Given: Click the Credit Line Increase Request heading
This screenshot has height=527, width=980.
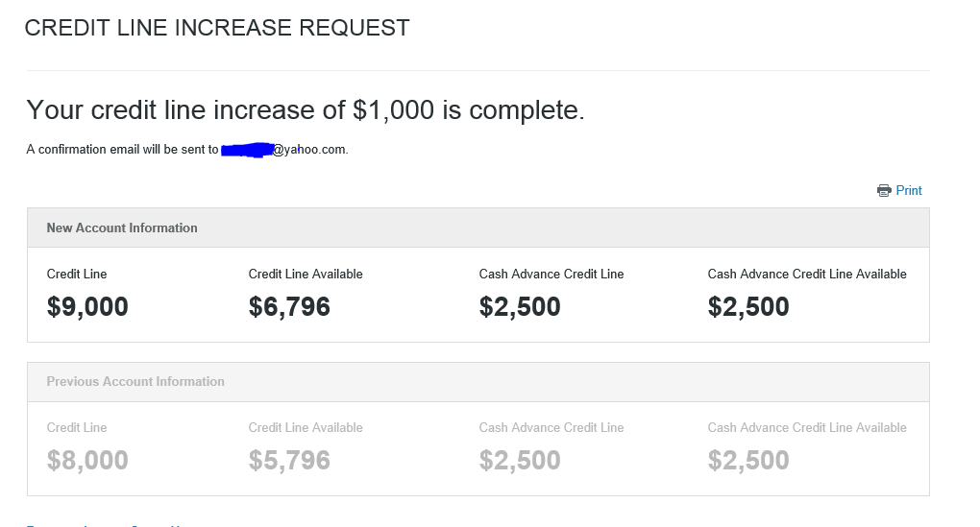Looking at the screenshot, I should tap(217, 28).
